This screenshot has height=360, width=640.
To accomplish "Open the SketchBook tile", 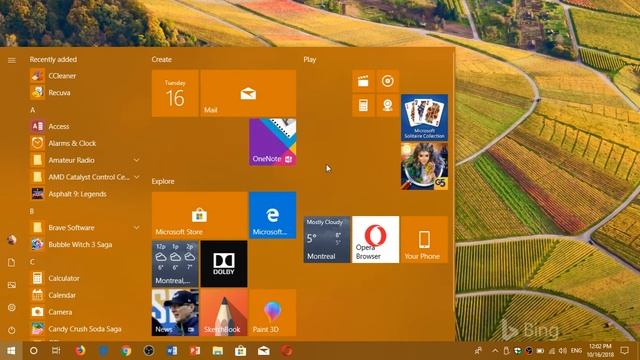I will (x=224, y=313).
